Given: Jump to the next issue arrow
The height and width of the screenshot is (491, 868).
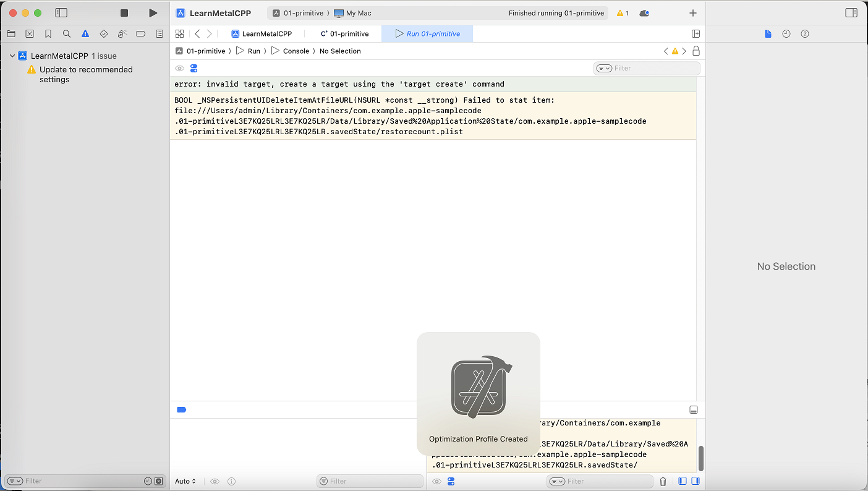Looking at the screenshot, I should pos(684,51).
